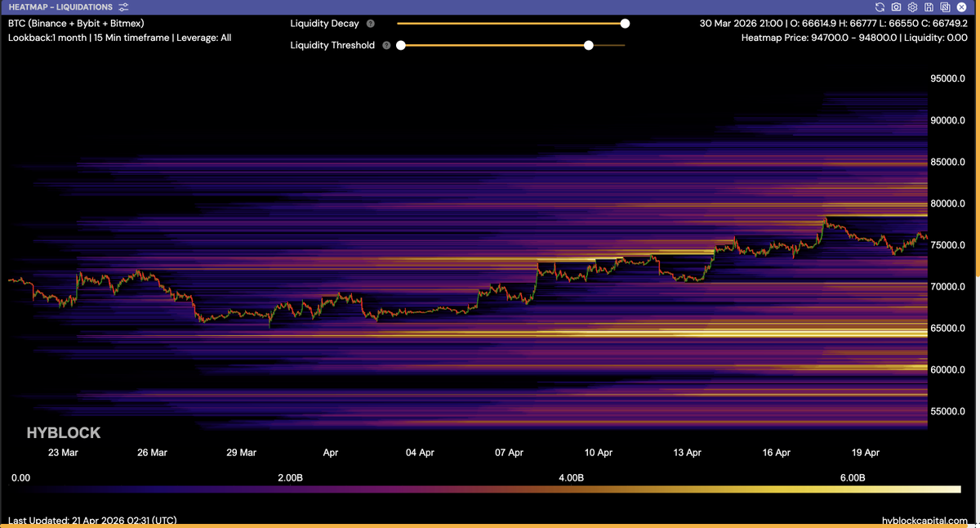
Task: Open the gear settings for the heatmap
Action: [x=912, y=7]
